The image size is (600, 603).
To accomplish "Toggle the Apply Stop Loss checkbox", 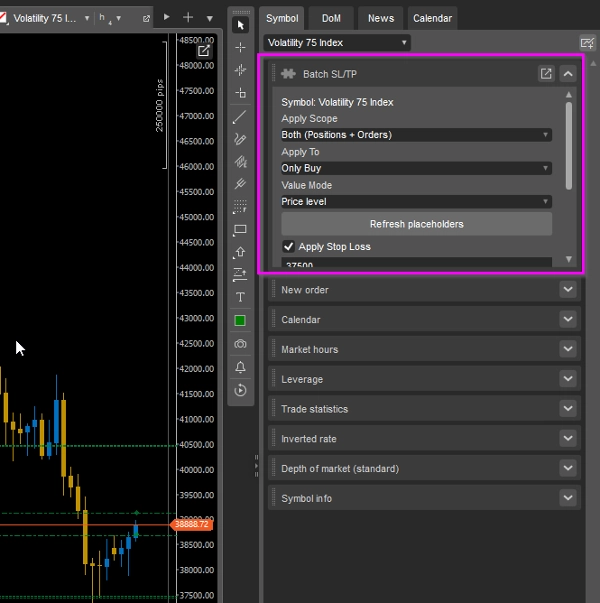I will click(289, 246).
